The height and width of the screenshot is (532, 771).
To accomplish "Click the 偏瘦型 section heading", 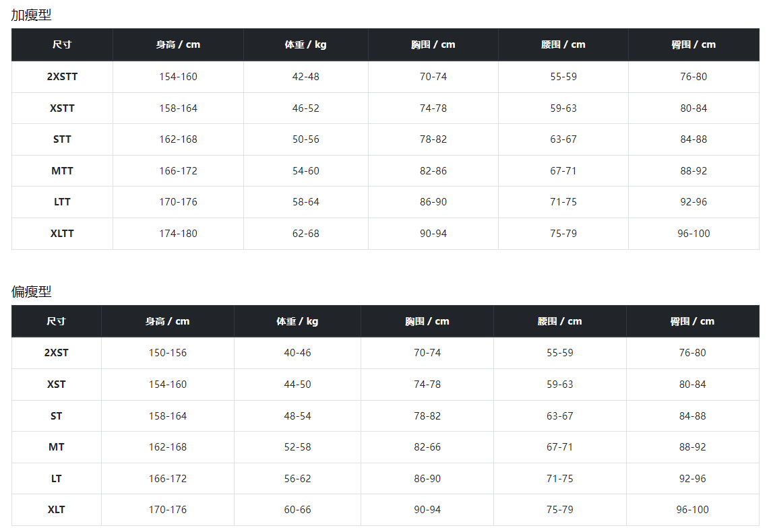I will pos(31,292).
